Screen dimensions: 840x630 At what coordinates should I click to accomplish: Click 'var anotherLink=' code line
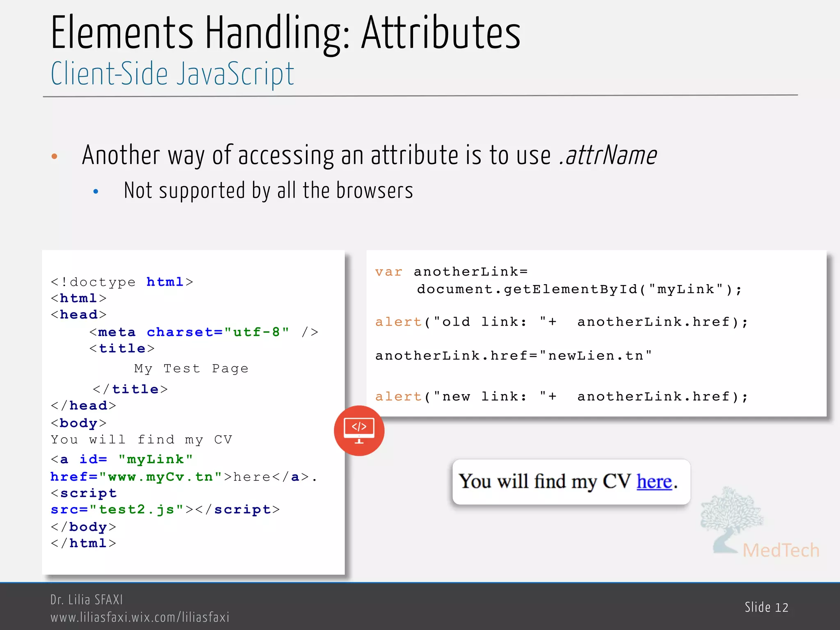click(452, 272)
